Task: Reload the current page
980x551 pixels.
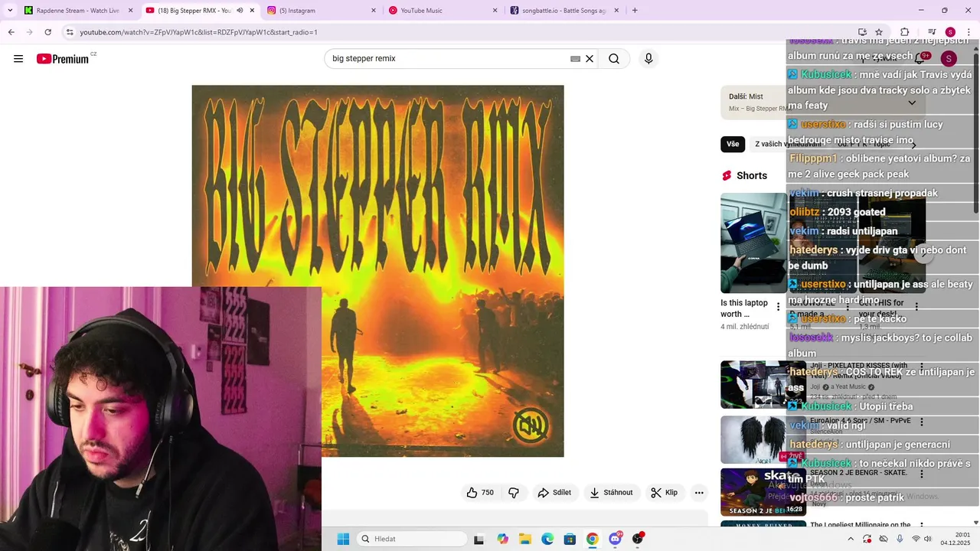Action: tap(48, 32)
